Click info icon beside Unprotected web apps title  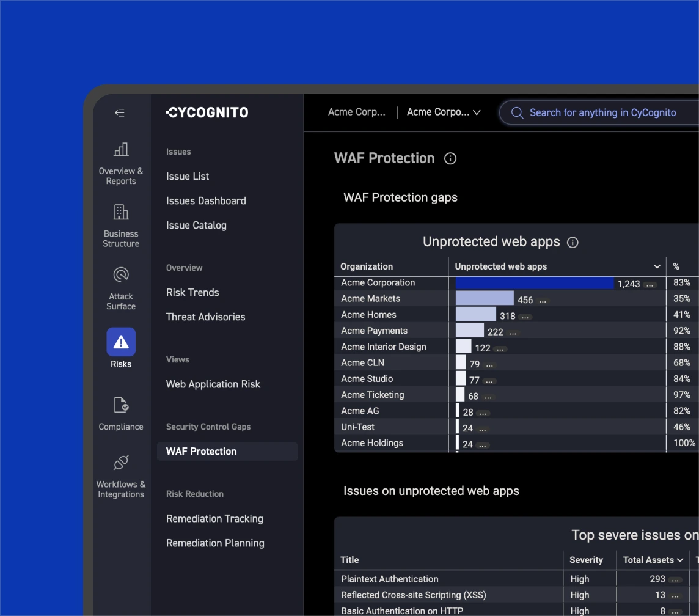tap(573, 243)
